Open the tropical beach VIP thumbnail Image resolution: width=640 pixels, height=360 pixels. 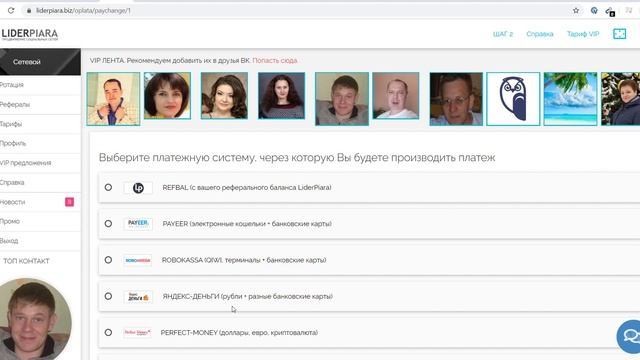570,99
